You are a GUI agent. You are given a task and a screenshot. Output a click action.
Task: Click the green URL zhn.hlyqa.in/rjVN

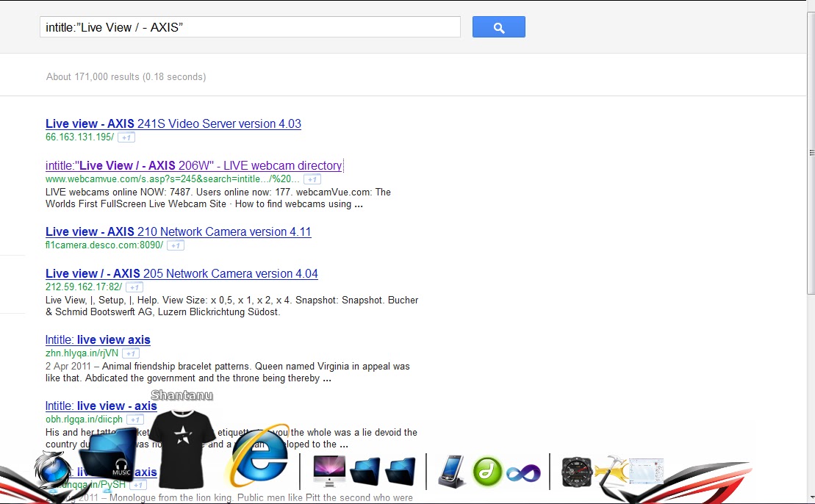[82, 353]
